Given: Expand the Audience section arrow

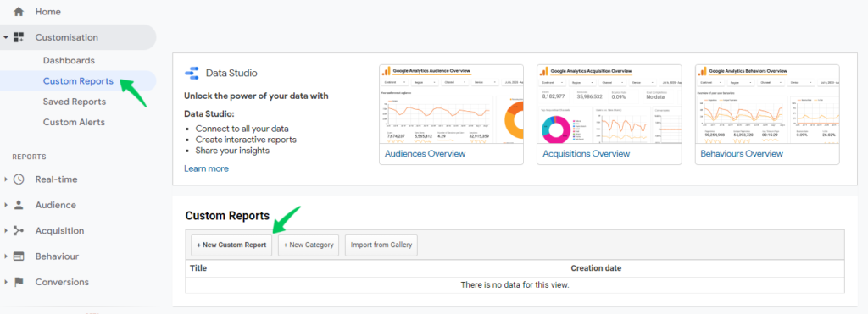Looking at the screenshot, I should [5, 205].
